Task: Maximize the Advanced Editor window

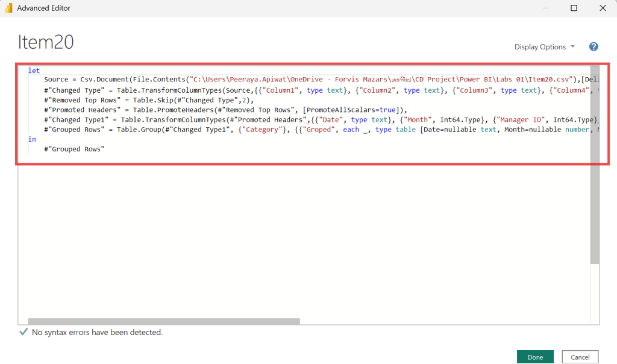Action: coord(574,8)
